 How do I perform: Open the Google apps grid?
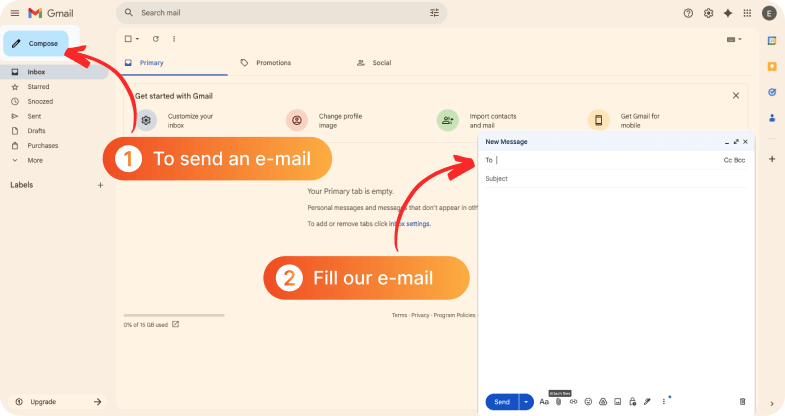coord(747,14)
